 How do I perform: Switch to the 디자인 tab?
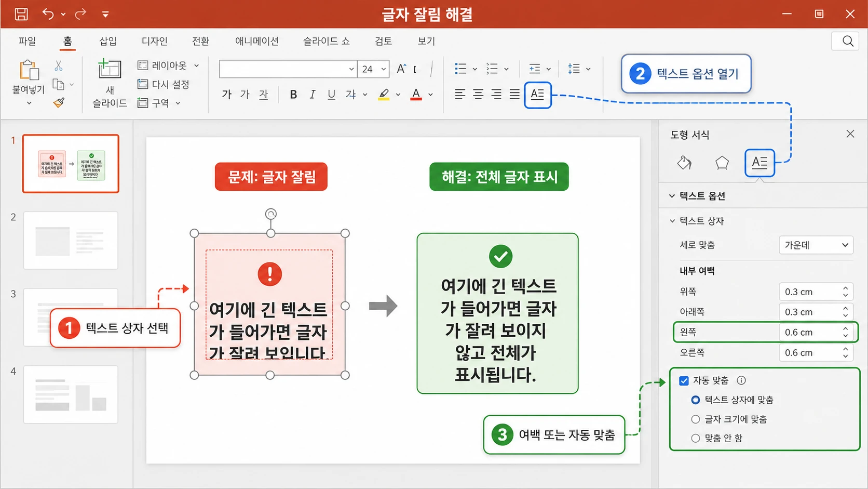155,41
